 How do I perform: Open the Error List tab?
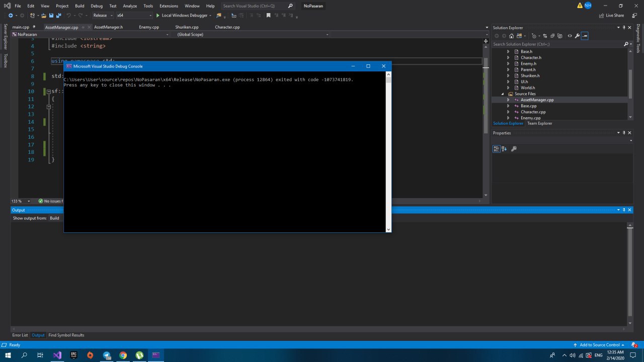click(20, 335)
